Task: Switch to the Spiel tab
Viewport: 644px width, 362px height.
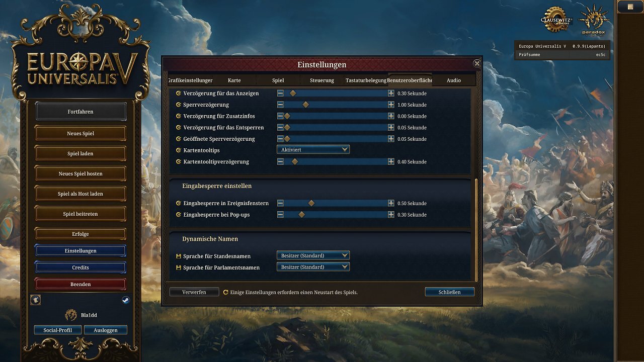Action: point(278,80)
